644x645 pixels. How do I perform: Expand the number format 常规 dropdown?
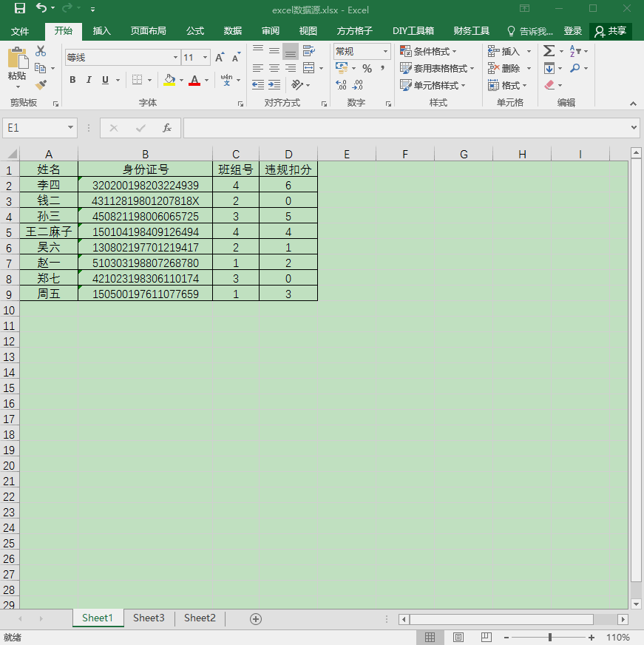(x=385, y=52)
